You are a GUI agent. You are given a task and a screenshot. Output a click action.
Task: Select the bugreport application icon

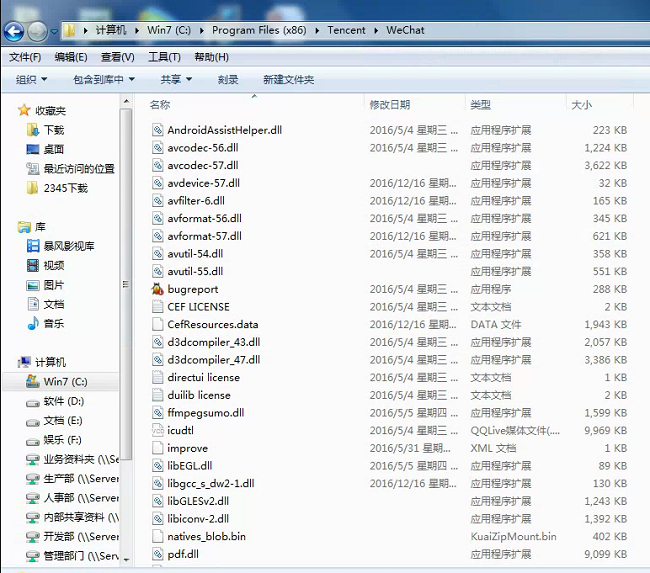[158, 289]
